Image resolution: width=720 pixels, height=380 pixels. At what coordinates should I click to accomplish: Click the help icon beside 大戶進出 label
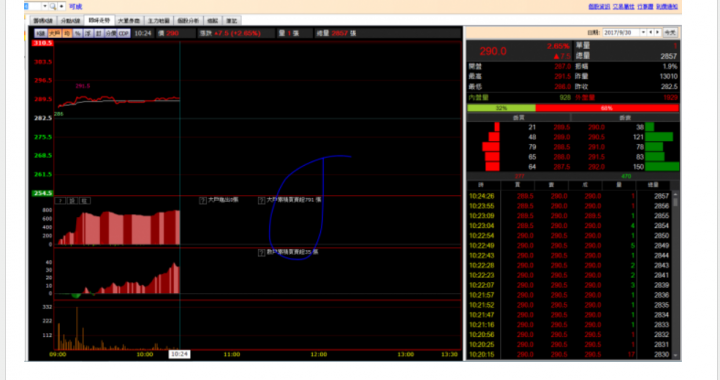pyautogui.click(x=202, y=201)
